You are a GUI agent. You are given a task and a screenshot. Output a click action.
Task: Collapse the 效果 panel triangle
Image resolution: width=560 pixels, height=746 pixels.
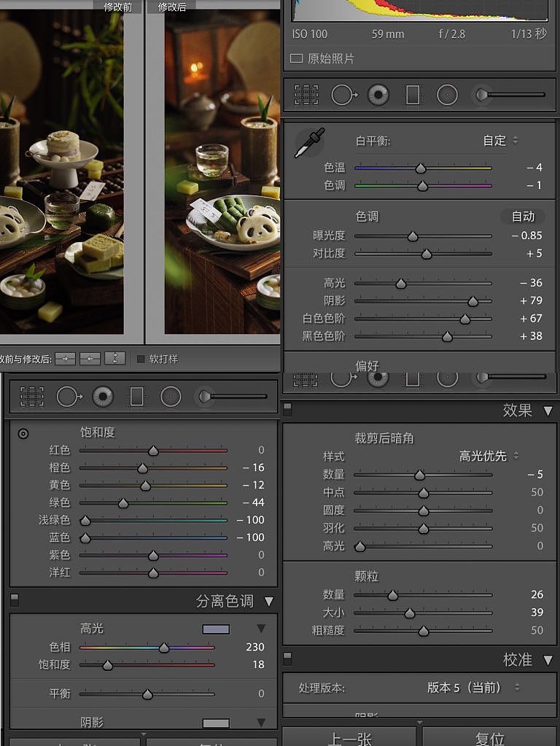pyautogui.click(x=548, y=410)
